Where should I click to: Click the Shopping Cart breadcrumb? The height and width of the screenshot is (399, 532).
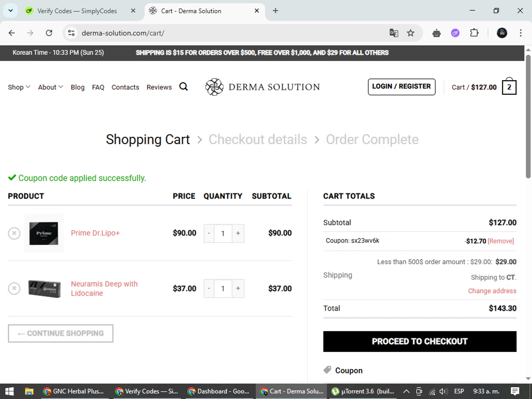point(148,139)
